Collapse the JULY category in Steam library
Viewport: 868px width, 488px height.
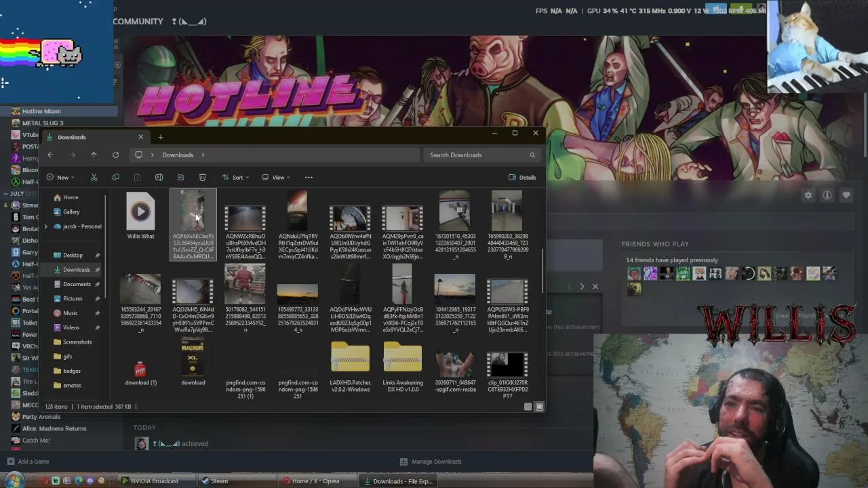pos(4,194)
